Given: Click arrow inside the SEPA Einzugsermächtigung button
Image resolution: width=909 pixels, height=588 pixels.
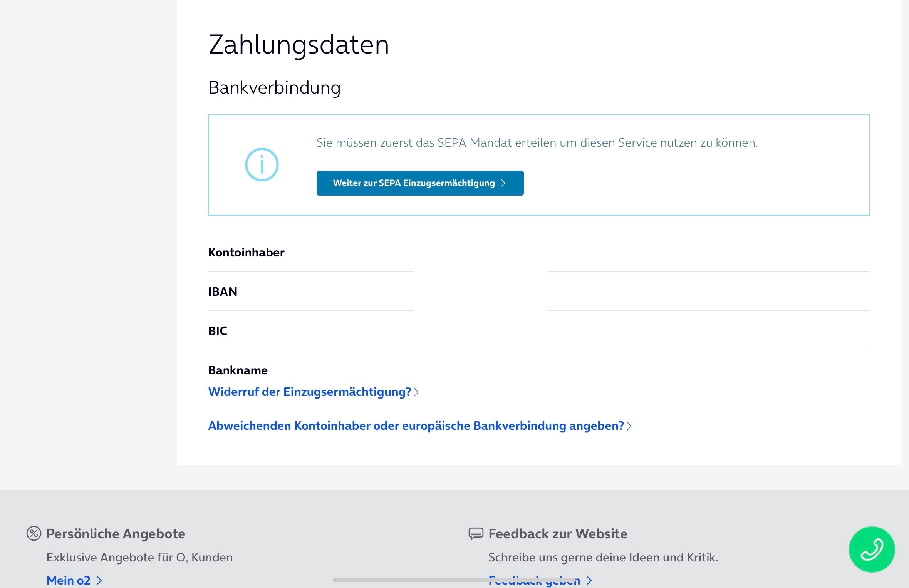Looking at the screenshot, I should [x=503, y=183].
